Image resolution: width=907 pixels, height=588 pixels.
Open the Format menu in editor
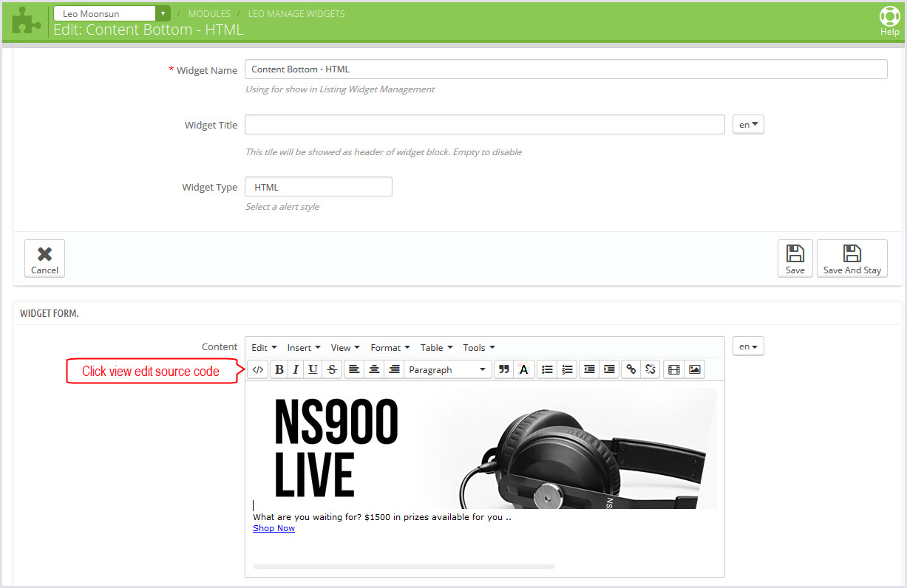[390, 347]
